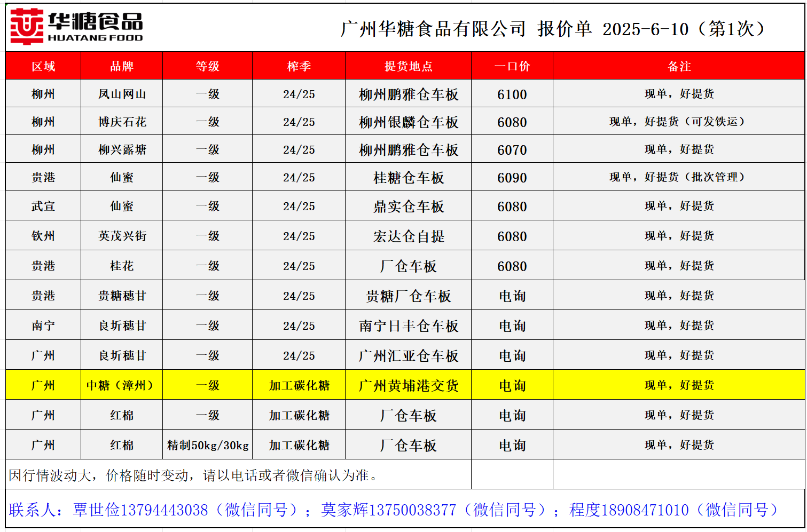
Task: Select the 备注 header cell
Action: (679, 66)
